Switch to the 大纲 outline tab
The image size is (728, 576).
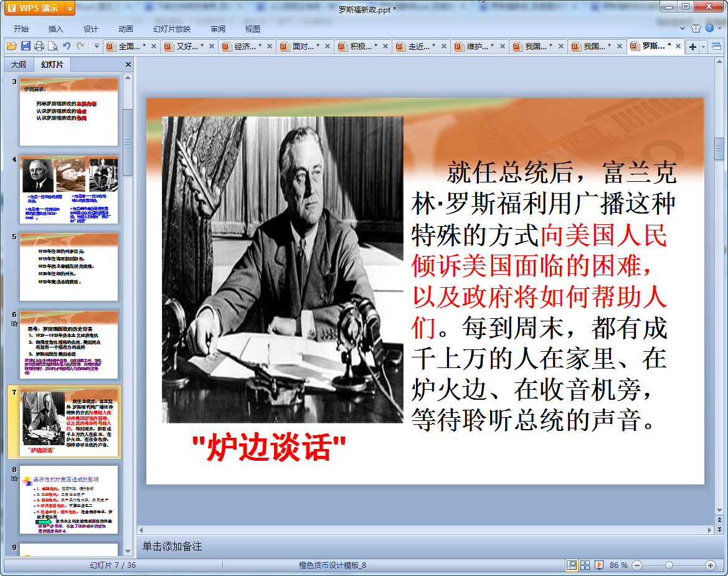(x=19, y=65)
